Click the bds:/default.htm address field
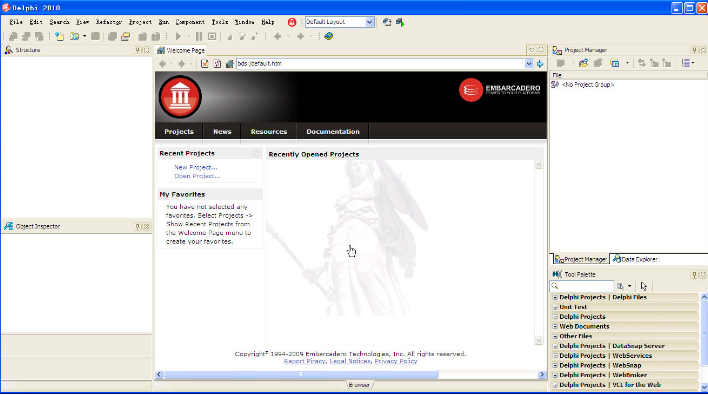The image size is (708, 395). tap(380, 64)
